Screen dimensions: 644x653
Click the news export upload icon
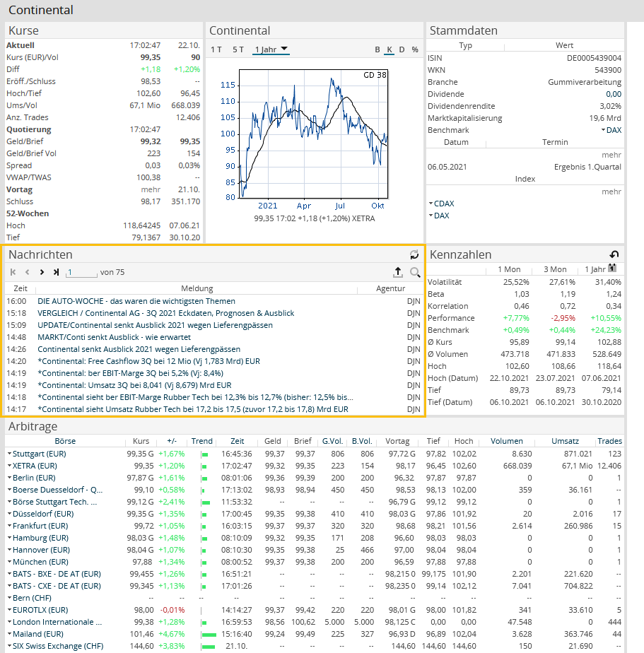tap(398, 272)
